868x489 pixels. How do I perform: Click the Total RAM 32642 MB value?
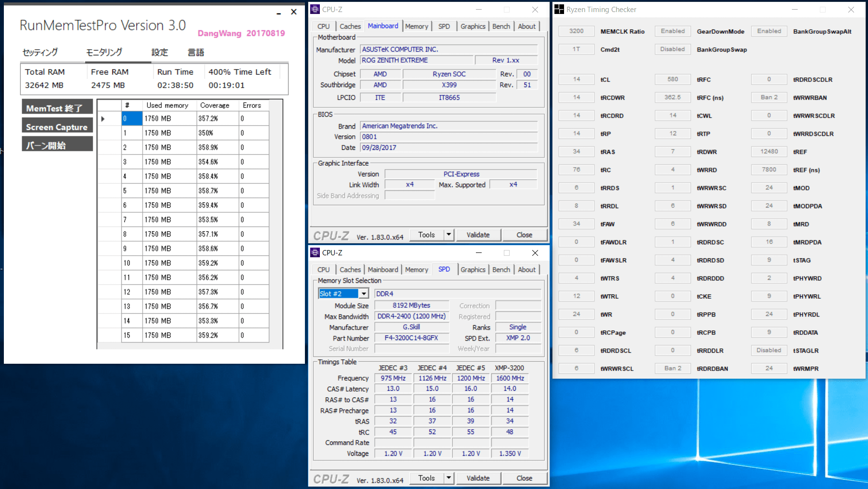(x=44, y=85)
